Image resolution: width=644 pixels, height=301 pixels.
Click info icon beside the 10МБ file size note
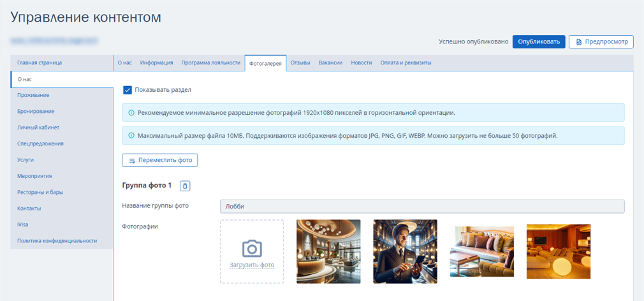[x=131, y=135]
